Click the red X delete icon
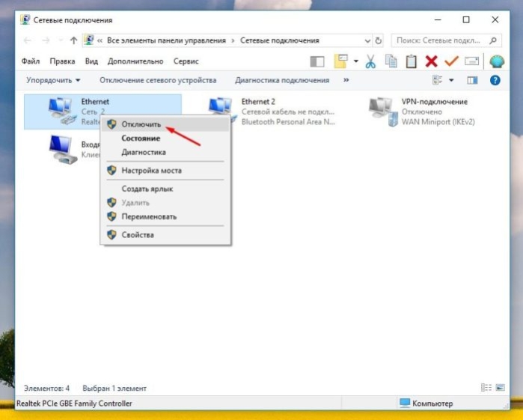 pos(431,61)
